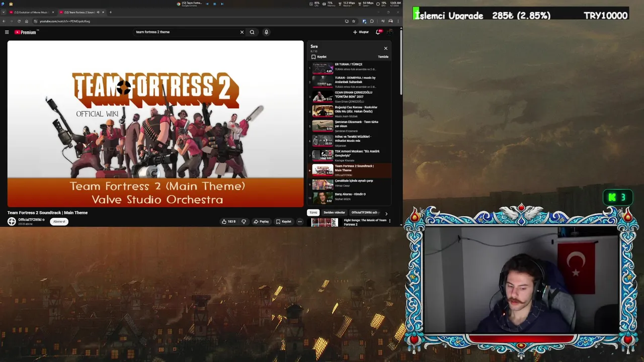The height and width of the screenshot is (362, 644).
Task: Open Chrome extensions puzzle icon
Action: coord(372,21)
